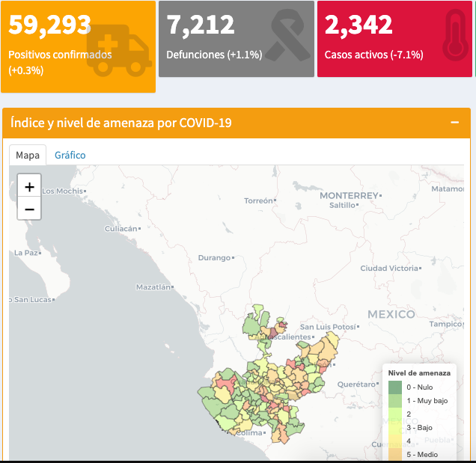476x463 pixels.
Task: Switch to the Mapa tab
Action: [28, 155]
